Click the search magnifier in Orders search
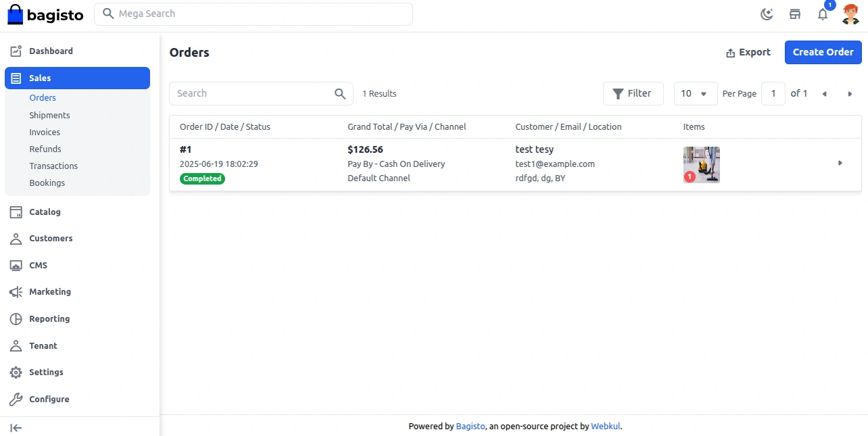This screenshot has height=436, width=868. tap(341, 94)
